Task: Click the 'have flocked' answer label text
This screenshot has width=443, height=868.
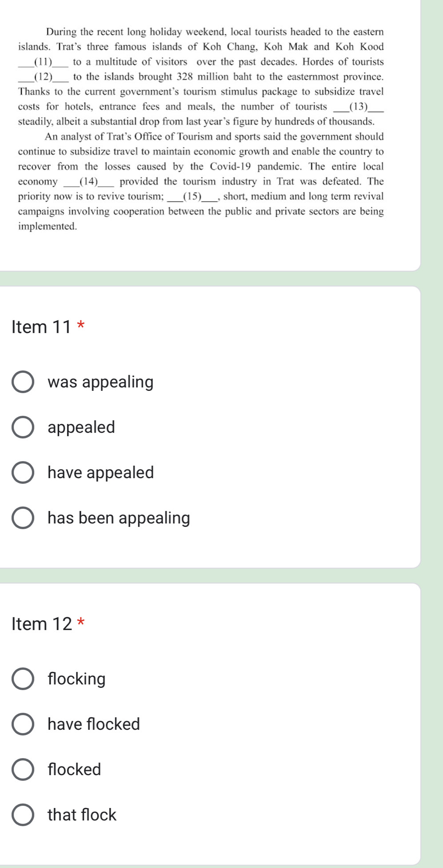Action: click(x=94, y=724)
